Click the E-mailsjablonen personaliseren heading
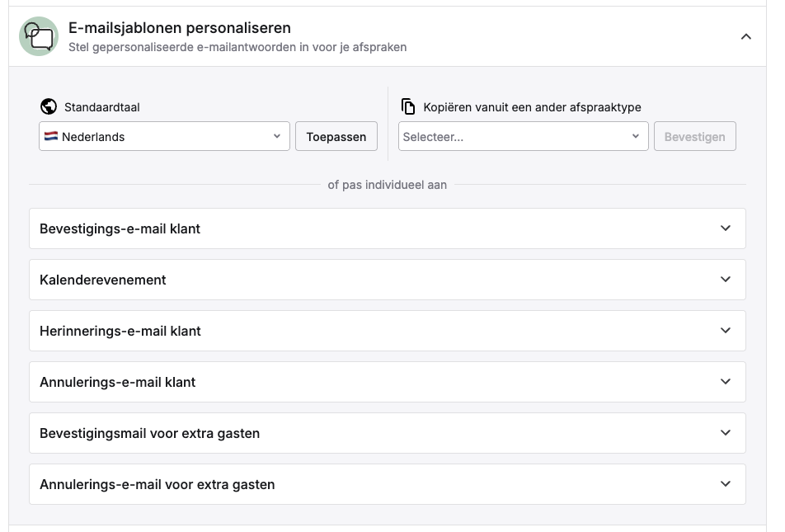 [x=180, y=29]
